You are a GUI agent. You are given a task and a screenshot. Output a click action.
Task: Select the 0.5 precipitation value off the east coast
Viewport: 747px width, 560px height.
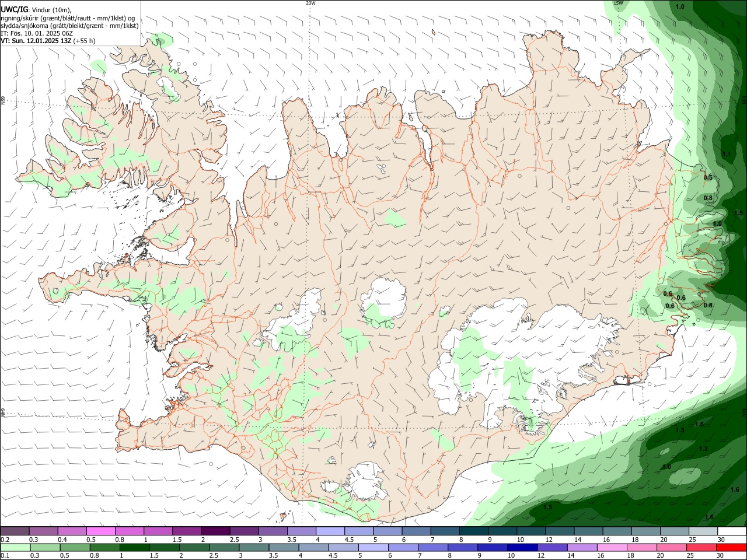click(708, 177)
